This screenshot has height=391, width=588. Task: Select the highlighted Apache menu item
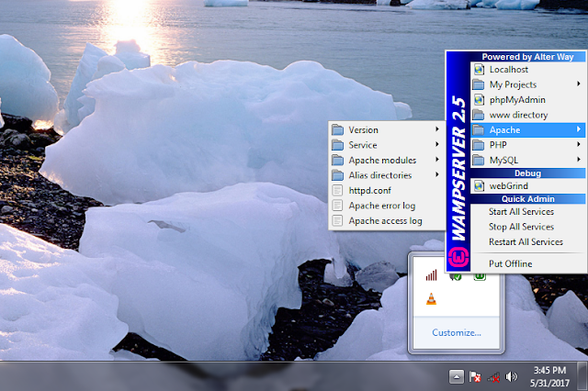[x=528, y=130]
